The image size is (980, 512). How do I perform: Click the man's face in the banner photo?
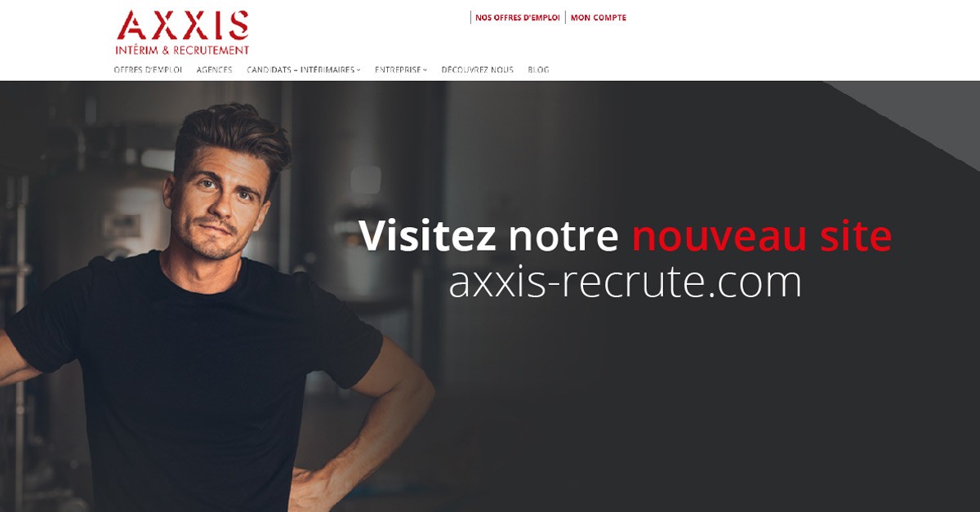pos(219,204)
